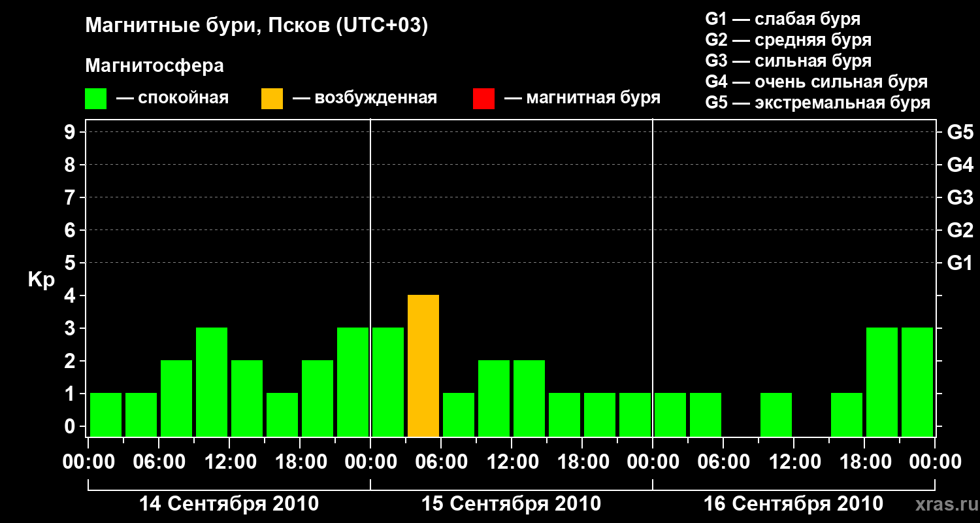Click the green 'спокойная' legend swatch
The width and height of the screenshot is (980, 523).
pos(96,99)
